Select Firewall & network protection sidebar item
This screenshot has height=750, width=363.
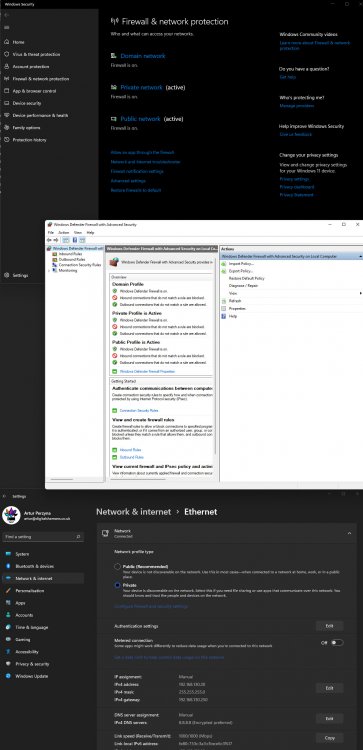(41, 79)
